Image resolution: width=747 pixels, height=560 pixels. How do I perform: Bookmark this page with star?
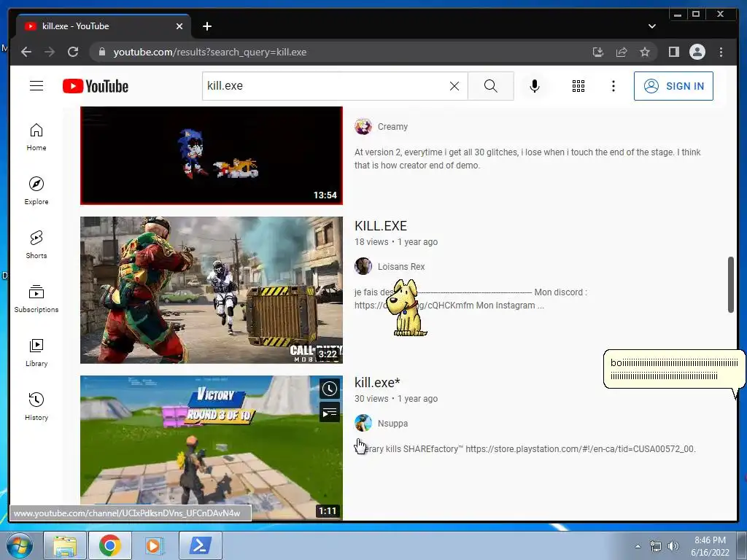coord(645,52)
